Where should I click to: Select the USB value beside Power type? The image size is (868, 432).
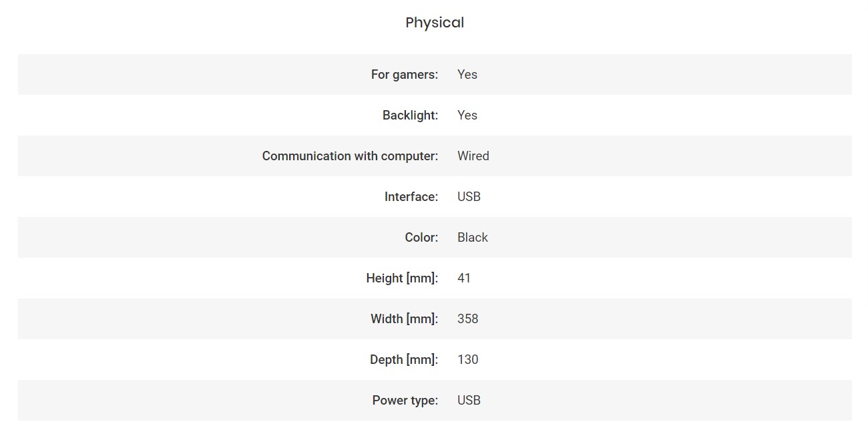tap(469, 401)
